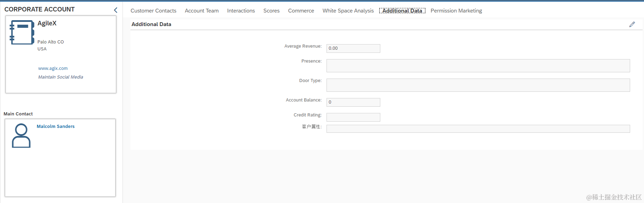Image resolution: width=644 pixels, height=203 pixels.
Task: Select the Scores tab
Action: pos(271,11)
